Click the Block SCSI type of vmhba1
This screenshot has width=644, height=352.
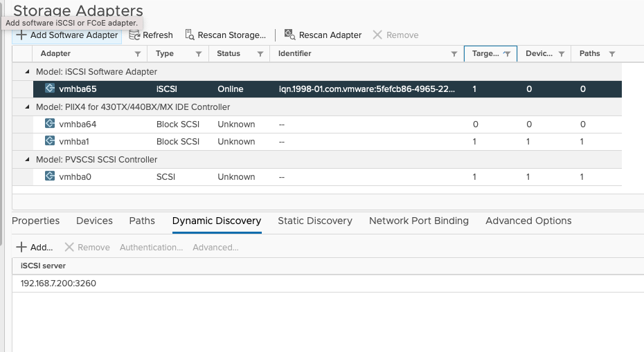(178, 142)
